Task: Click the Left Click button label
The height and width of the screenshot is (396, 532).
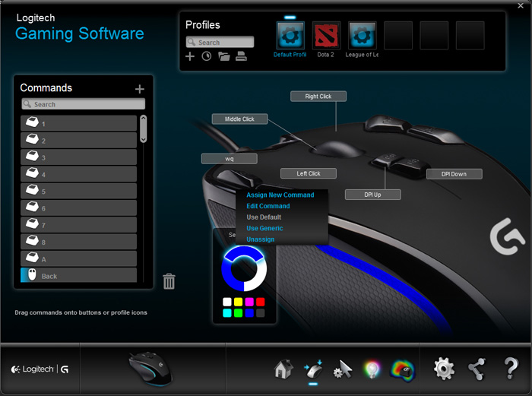Action: [309, 173]
